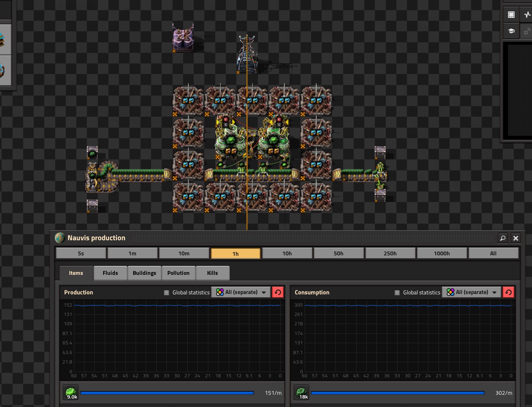Click the blue production bar showing 151/m
The width and height of the screenshot is (532, 407).
pyautogui.click(x=167, y=393)
